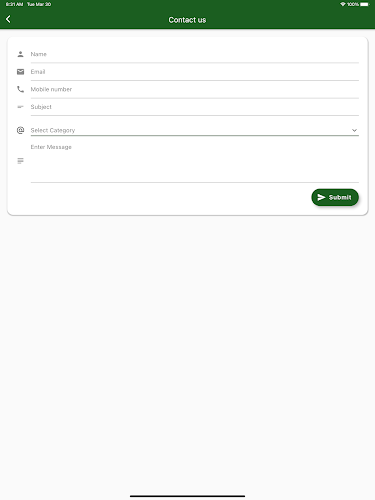Tap the battery indicator in status bar
The width and height of the screenshot is (375, 500).
[365, 4]
